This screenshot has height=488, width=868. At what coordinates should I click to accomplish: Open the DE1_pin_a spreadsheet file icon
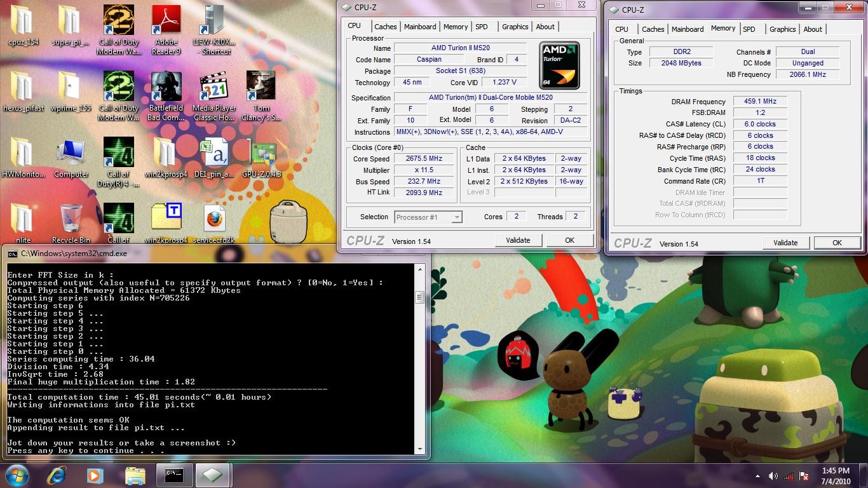pyautogui.click(x=214, y=152)
